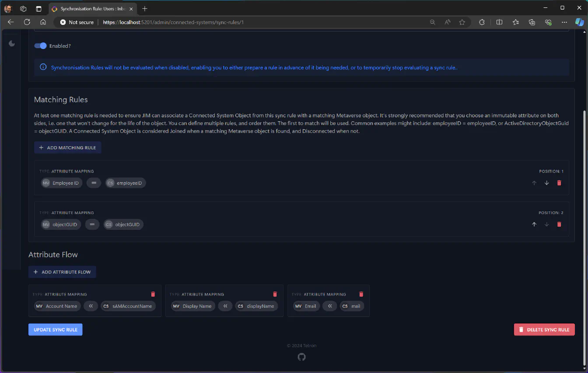Screen dimensions: 588x373
Task: Toggle dark mode moon icon in sidebar
Action: 12,43
